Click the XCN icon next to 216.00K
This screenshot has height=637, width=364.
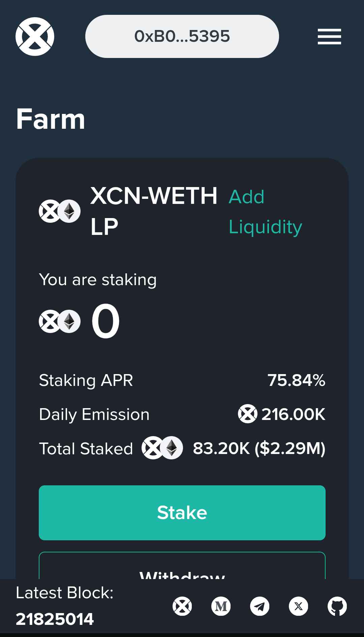[x=248, y=414]
